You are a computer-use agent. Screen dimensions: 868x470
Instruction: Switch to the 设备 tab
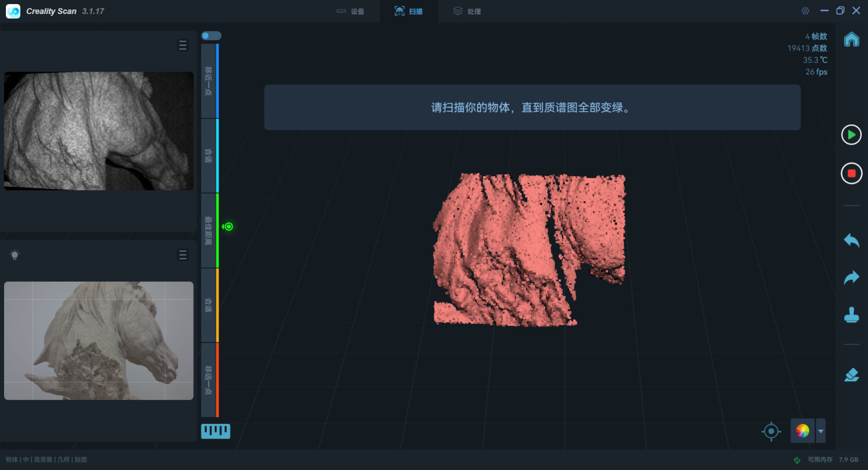pyautogui.click(x=350, y=11)
